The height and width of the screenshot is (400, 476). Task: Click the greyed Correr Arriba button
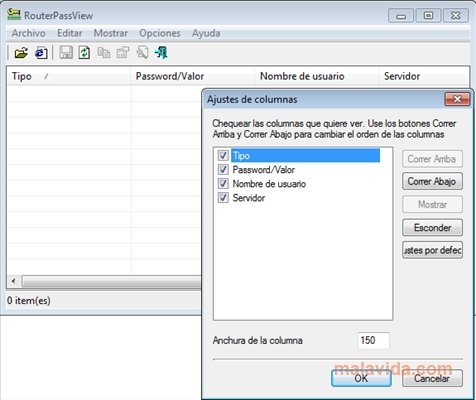432,159
